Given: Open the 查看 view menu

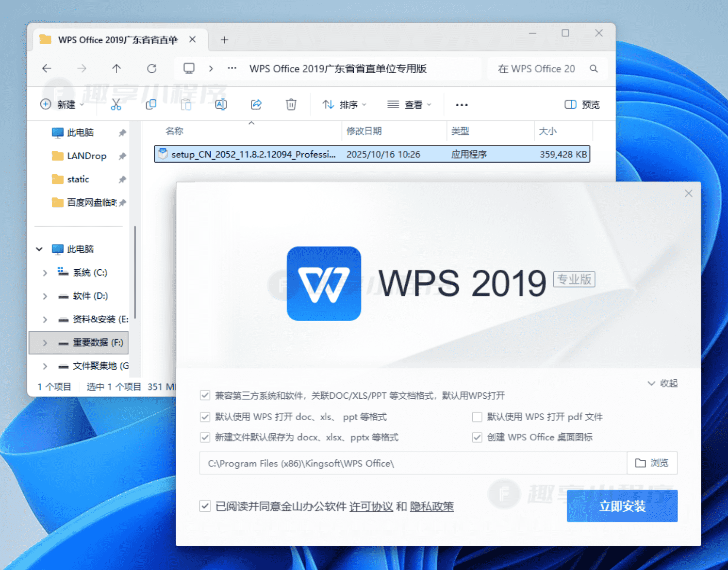Looking at the screenshot, I should [x=409, y=104].
